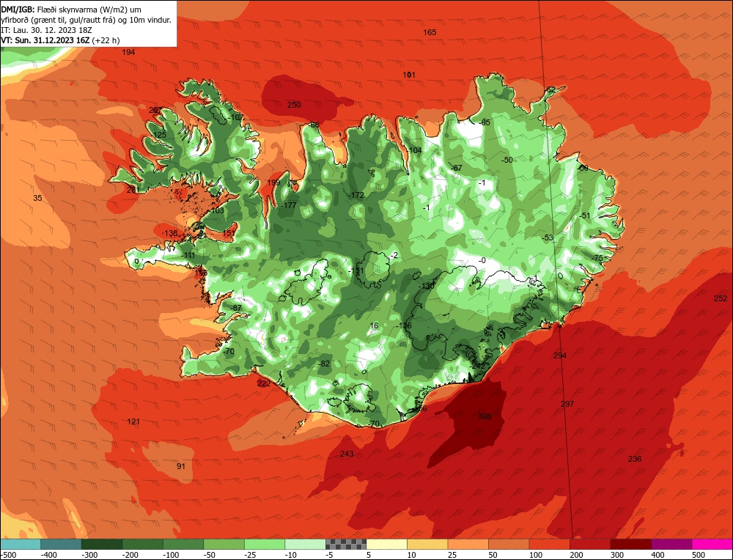Screen dimensions: 733x560
Task: Select the 250 value in the northern sea
Action: point(294,105)
